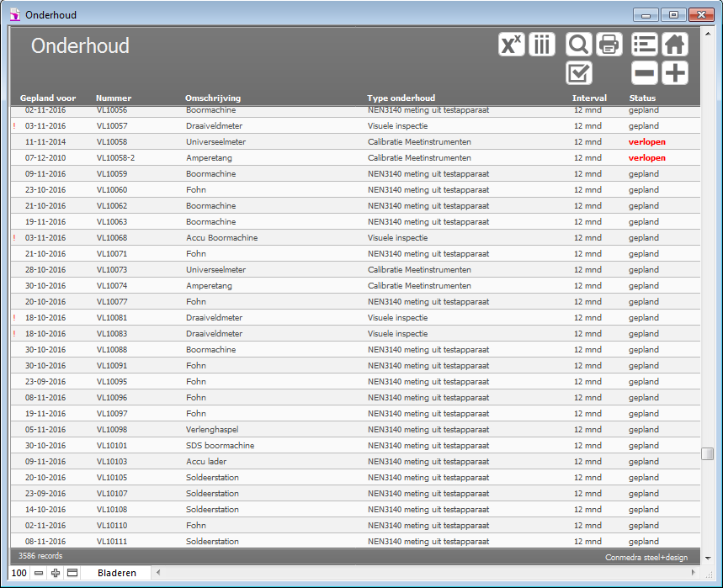
Task: Click the checkmark box icon in toolbar
Action: pos(579,73)
